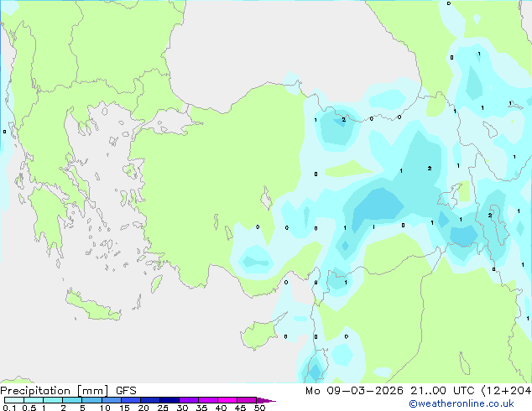Click the legend scale label "40"
The image size is (532, 411).
tap(221, 408)
